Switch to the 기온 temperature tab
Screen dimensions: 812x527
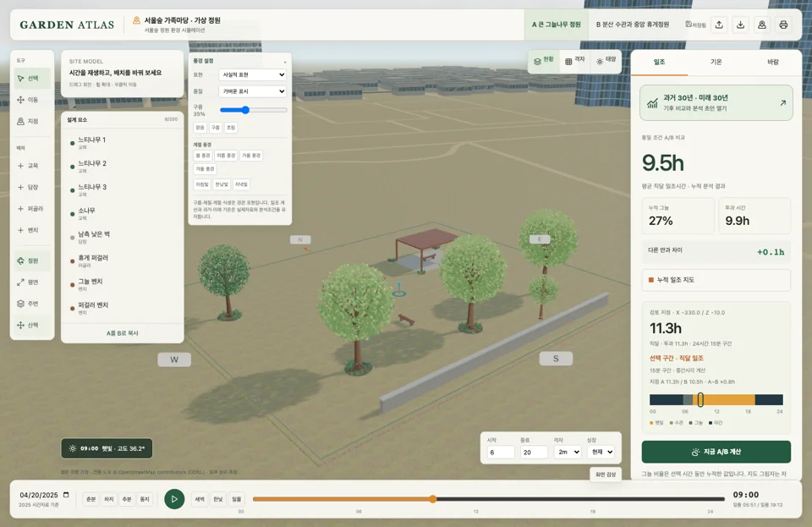pyautogui.click(x=716, y=62)
